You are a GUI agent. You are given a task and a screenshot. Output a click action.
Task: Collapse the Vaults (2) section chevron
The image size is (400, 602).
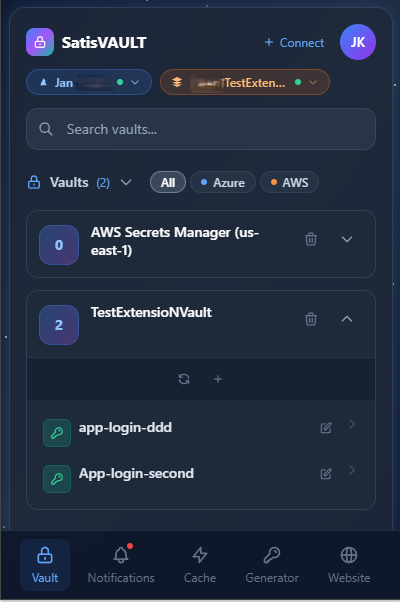[126, 182]
